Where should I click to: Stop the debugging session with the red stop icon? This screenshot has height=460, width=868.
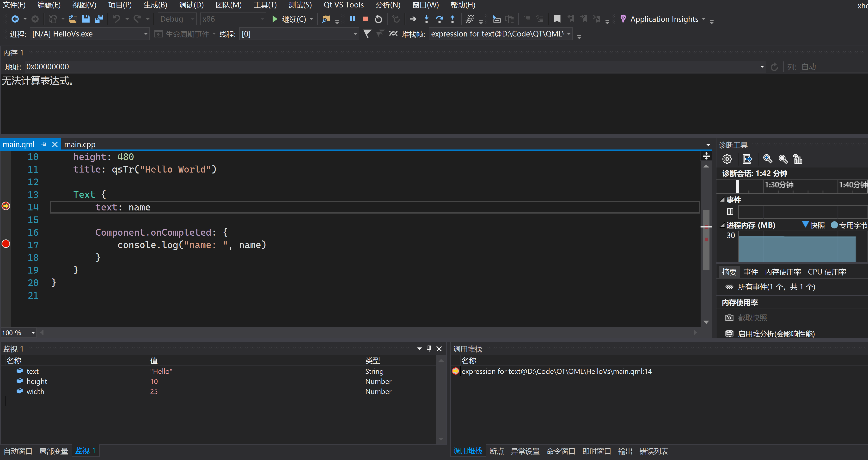point(365,19)
